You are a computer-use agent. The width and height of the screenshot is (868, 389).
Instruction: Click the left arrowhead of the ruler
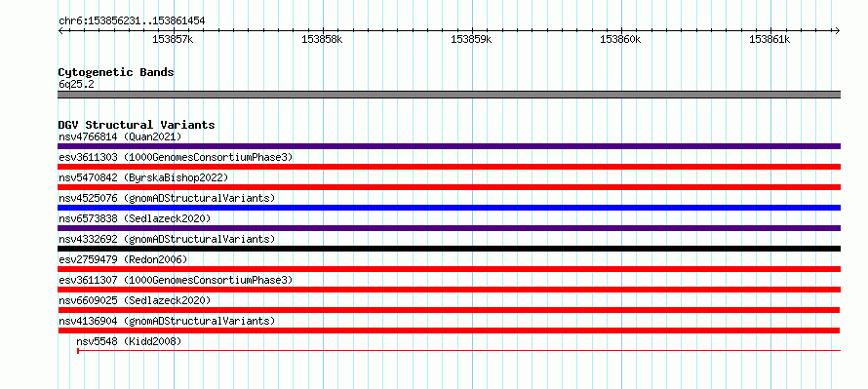point(60,30)
